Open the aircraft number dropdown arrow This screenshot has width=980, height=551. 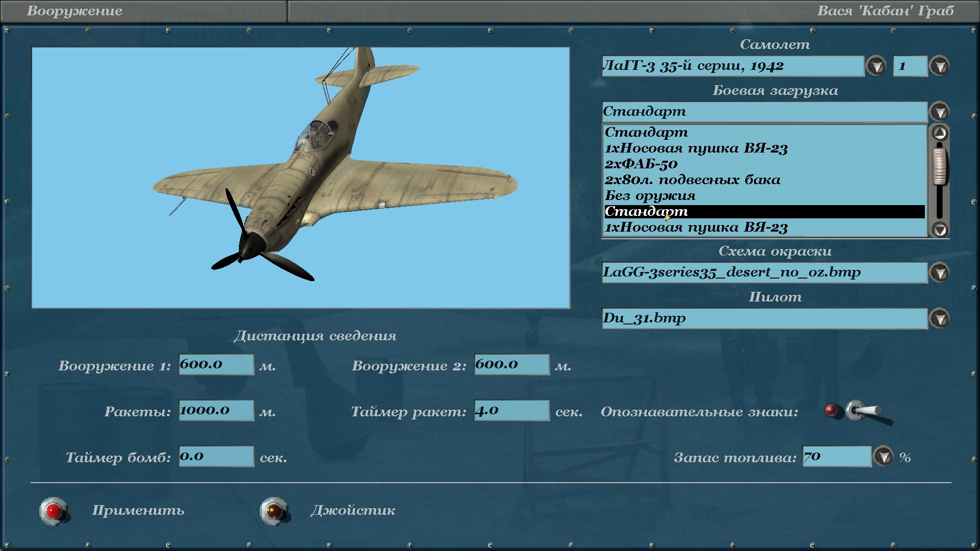[x=940, y=66]
